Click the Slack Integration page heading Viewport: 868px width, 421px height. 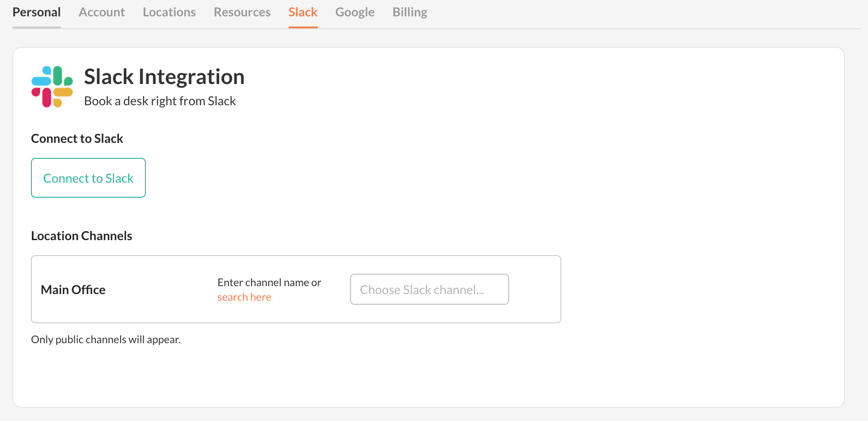(x=164, y=77)
